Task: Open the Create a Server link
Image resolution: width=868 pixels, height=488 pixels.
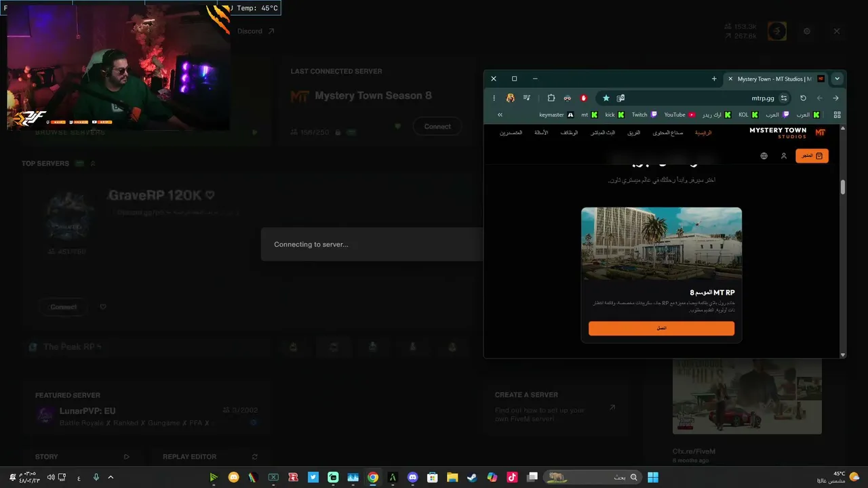Action: point(556,407)
